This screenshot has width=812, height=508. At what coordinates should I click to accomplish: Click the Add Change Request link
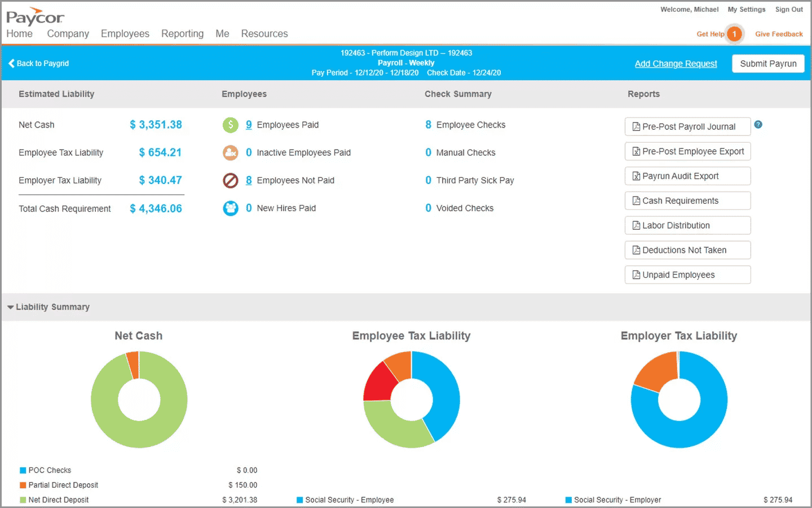pyautogui.click(x=676, y=64)
